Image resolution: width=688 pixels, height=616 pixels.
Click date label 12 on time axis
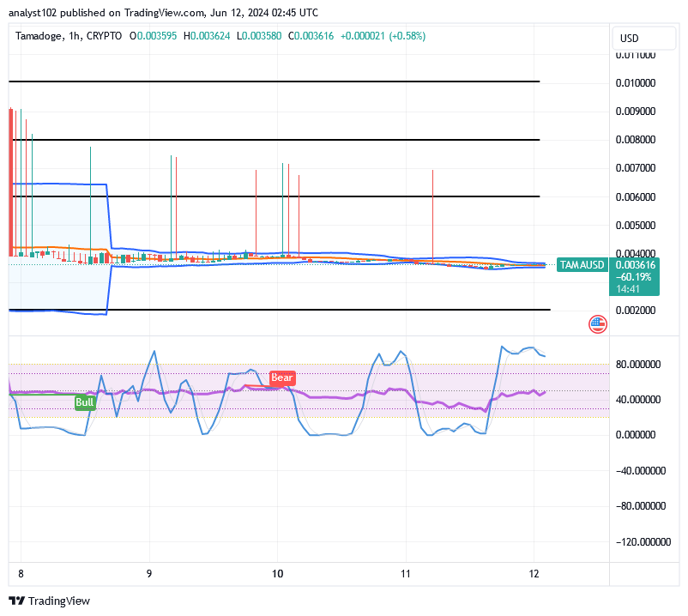click(534, 573)
